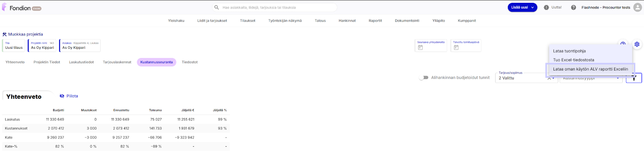The width and height of the screenshot is (644, 154).
Task: Click the Kate row label
Action: 8,137
